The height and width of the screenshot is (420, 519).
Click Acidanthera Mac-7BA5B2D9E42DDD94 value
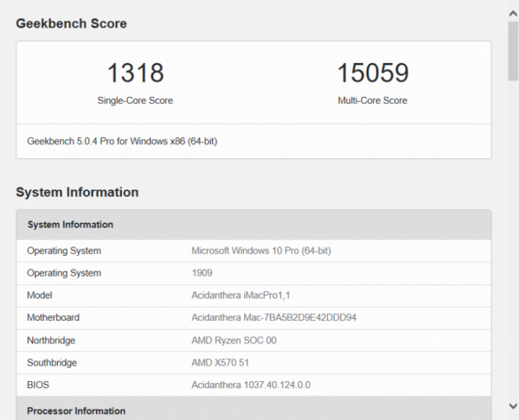(273, 317)
